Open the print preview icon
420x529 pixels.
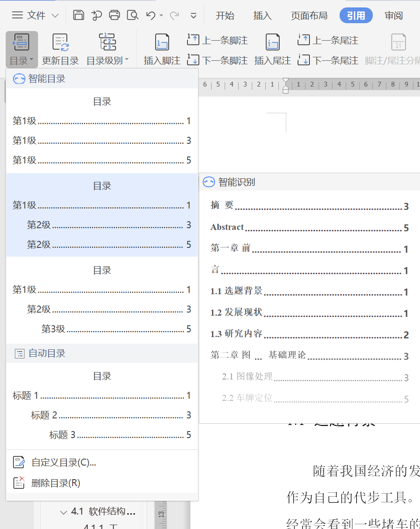tap(132, 15)
